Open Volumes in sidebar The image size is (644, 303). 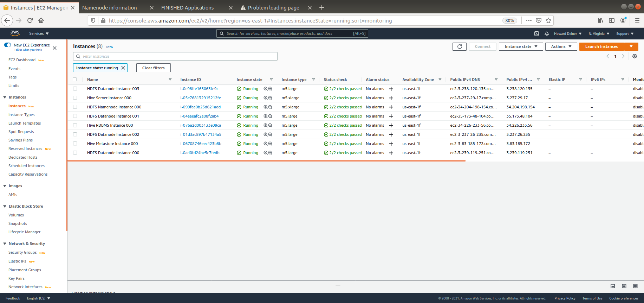(x=16, y=215)
